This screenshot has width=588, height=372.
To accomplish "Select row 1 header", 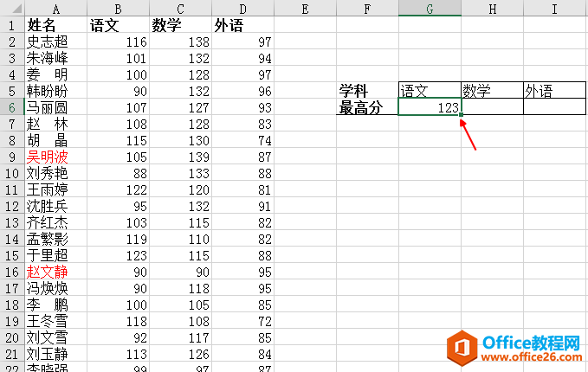I will [12, 25].
